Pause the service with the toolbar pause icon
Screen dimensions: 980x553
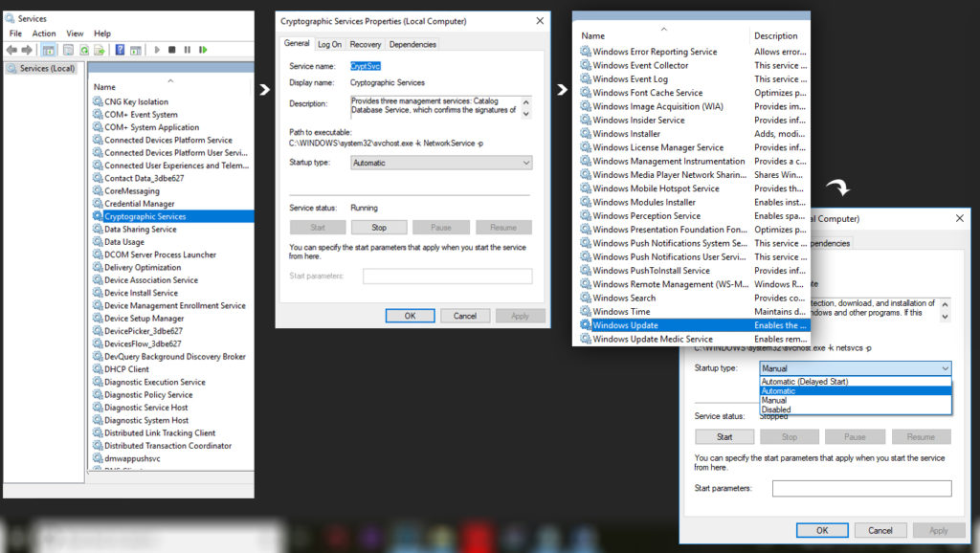[x=188, y=49]
